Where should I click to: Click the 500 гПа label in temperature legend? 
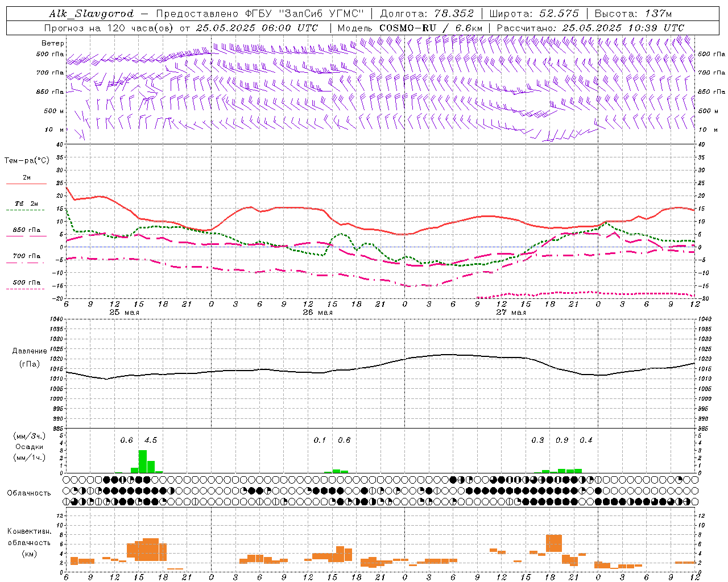[x=27, y=282]
